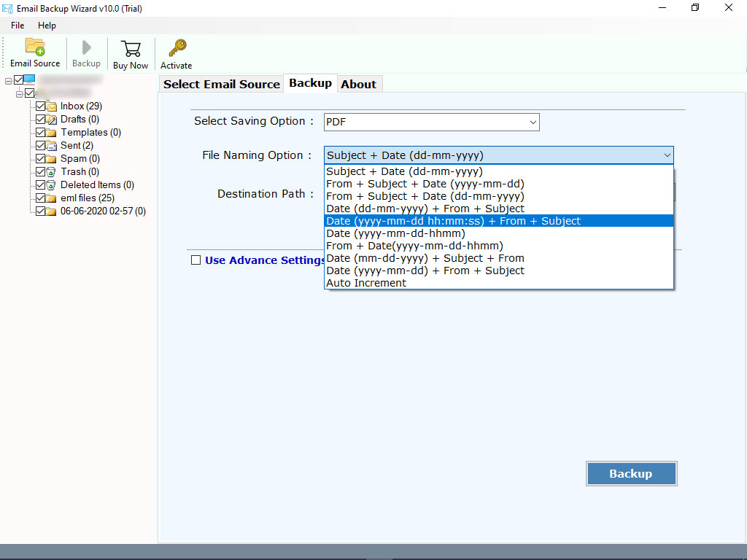Viewport: 747px width, 560px height.
Task: Uncheck the eml files (25) checkbox
Action: click(x=41, y=198)
